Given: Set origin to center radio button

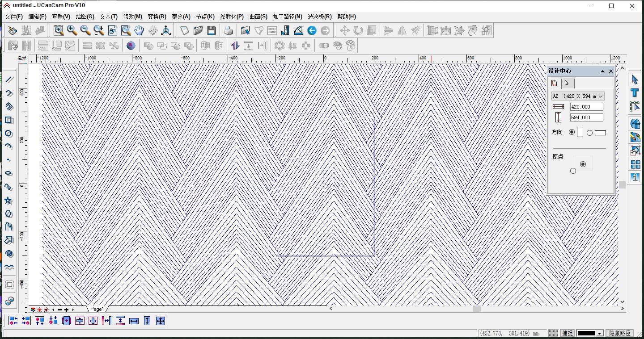Looking at the screenshot, I should point(583,164).
